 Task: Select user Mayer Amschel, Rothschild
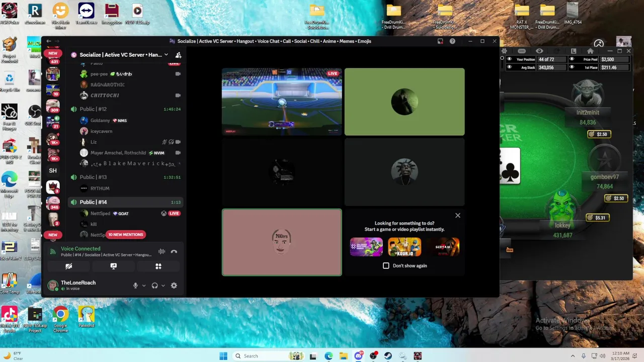click(118, 153)
